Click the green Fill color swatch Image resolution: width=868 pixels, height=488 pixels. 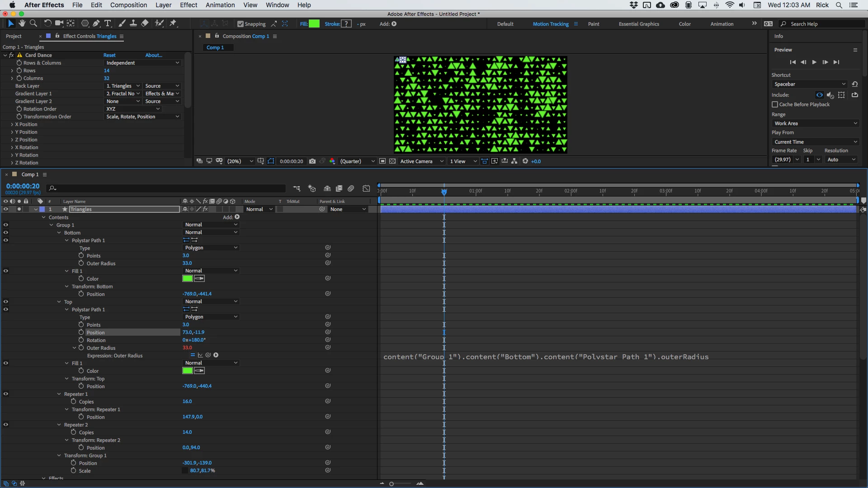click(314, 24)
